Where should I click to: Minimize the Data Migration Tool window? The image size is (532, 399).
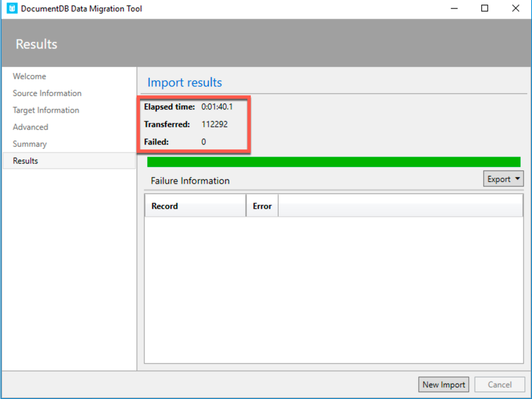point(454,8)
